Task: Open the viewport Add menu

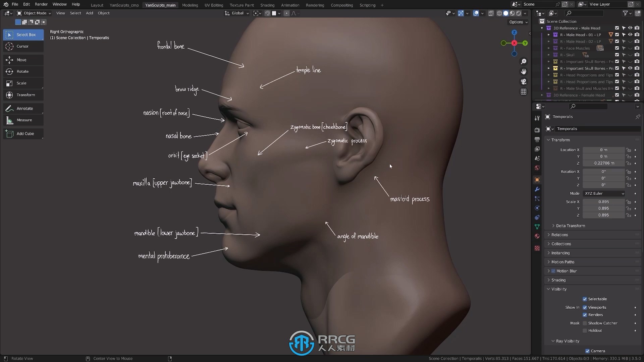Action: coord(89,13)
